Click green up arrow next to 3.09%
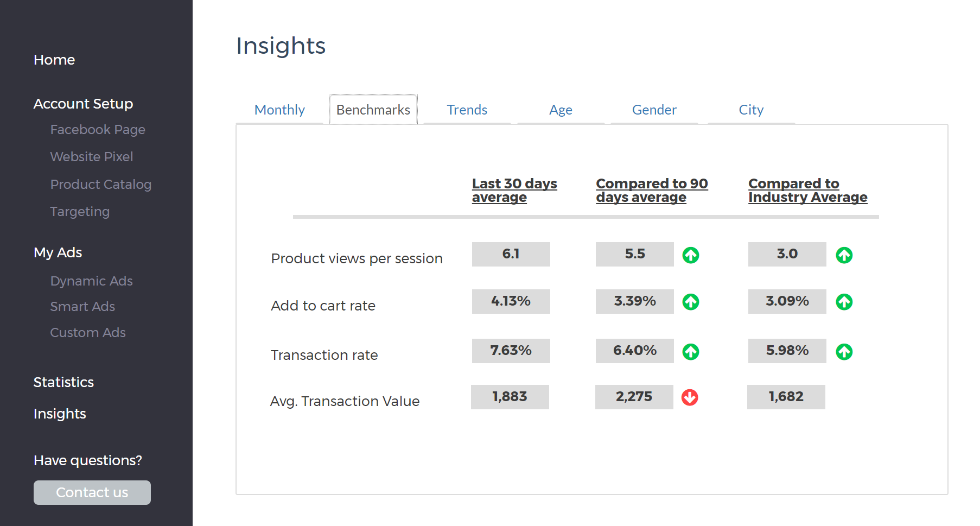The width and height of the screenshot is (980, 526). tap(844, 302)
